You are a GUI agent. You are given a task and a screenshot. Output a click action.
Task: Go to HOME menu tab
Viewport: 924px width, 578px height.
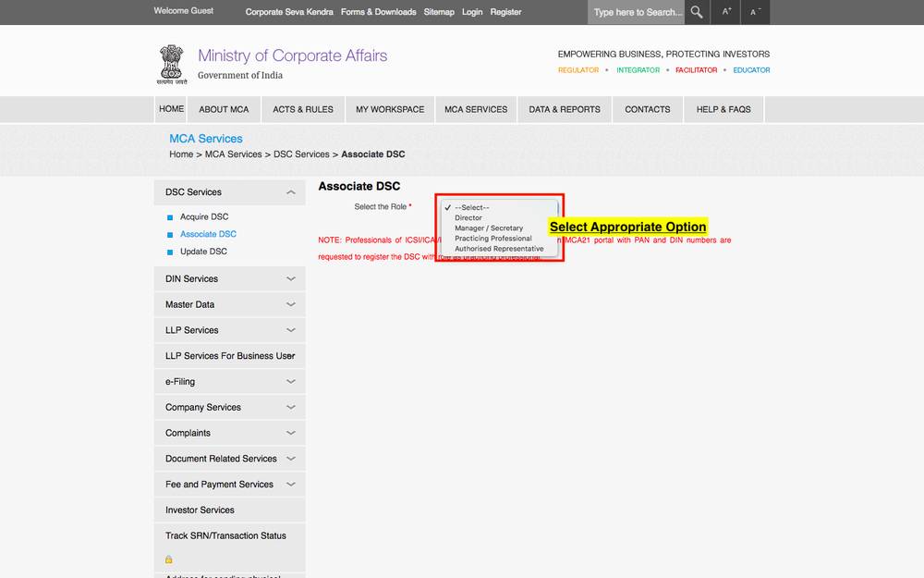171,109
